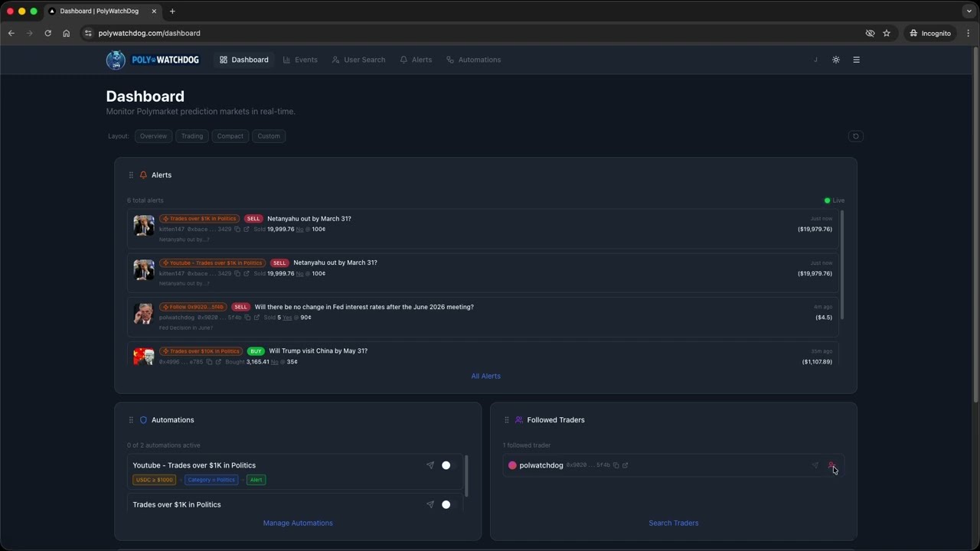Click Follow 0x9020...5f4b orange tag

coord(194,307)
